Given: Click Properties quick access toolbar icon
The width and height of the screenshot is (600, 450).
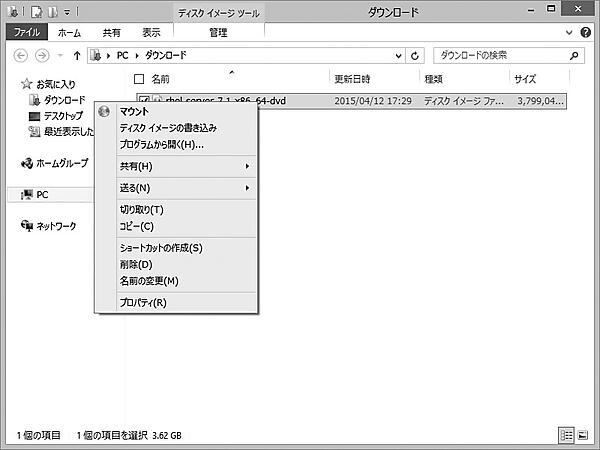Looking at the screenshot, I should tap(37, 12).
